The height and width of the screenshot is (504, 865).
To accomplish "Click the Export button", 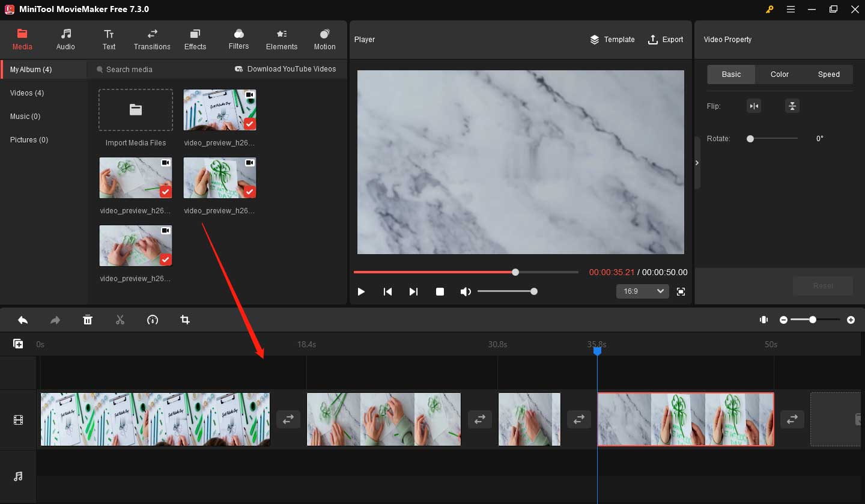I will [665, 40].
